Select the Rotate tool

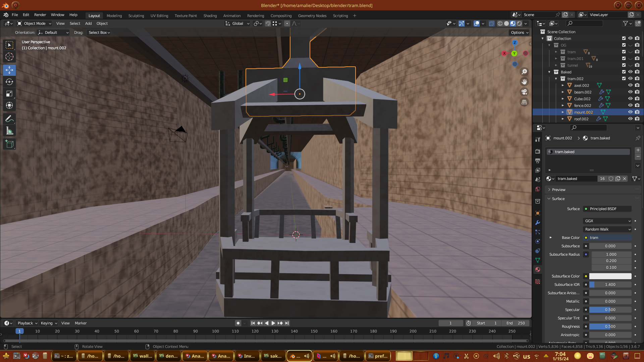[x=9, y=82]
